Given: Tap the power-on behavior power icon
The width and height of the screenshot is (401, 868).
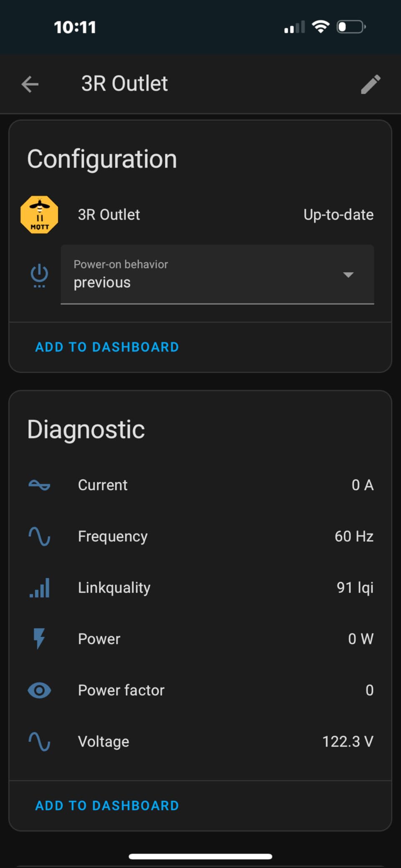Looking at the screenshot, I should coord(39,275).
